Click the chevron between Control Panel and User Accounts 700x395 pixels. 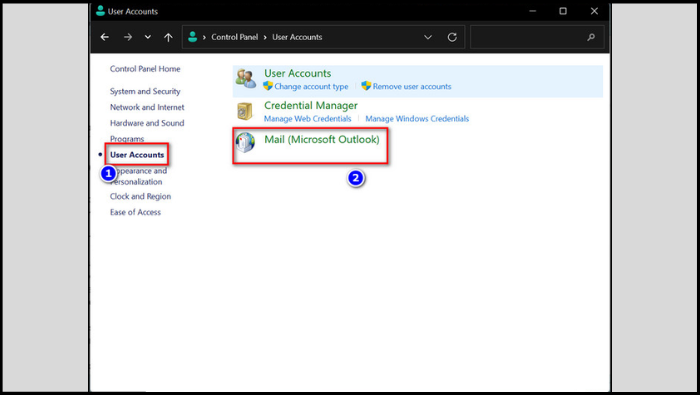pyautogui.click(x=265, y=37)
